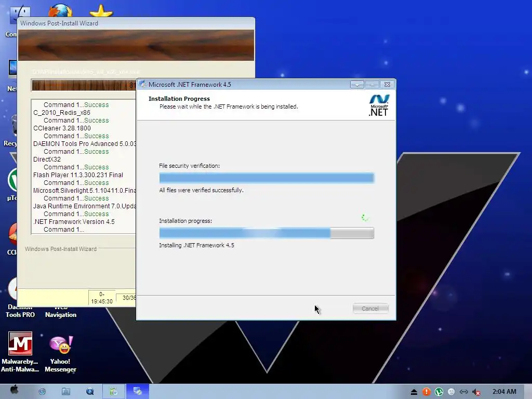The image size is (532, 399).
Task: Click the round white tray icon left of the network icon
Action: [x=451, y=392]
